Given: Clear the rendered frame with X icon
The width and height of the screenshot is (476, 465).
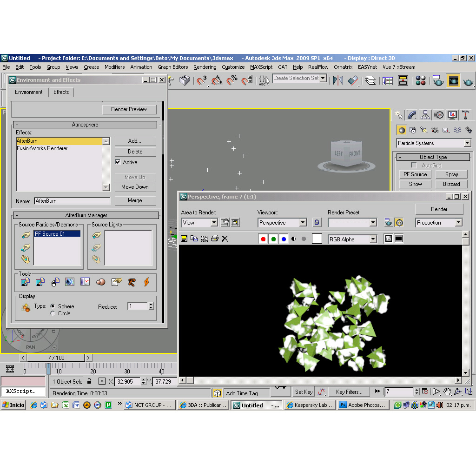Looking at the screenshot, I should click(x=225, y=239).
